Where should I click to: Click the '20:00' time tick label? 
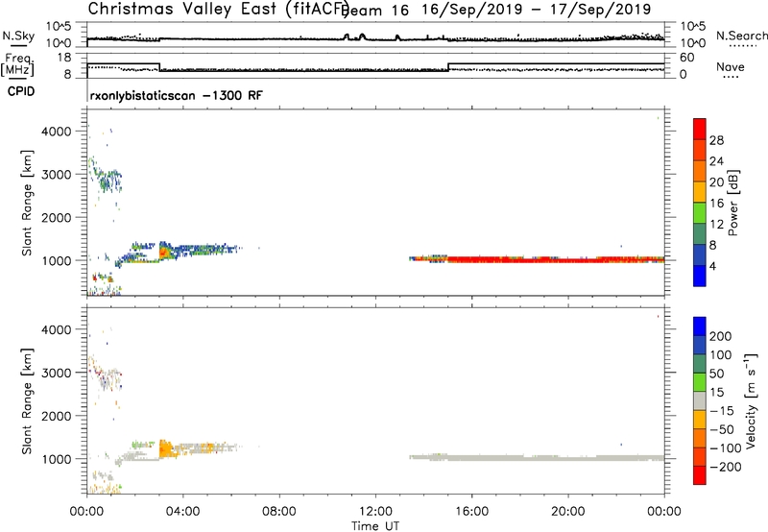point(567,512)
